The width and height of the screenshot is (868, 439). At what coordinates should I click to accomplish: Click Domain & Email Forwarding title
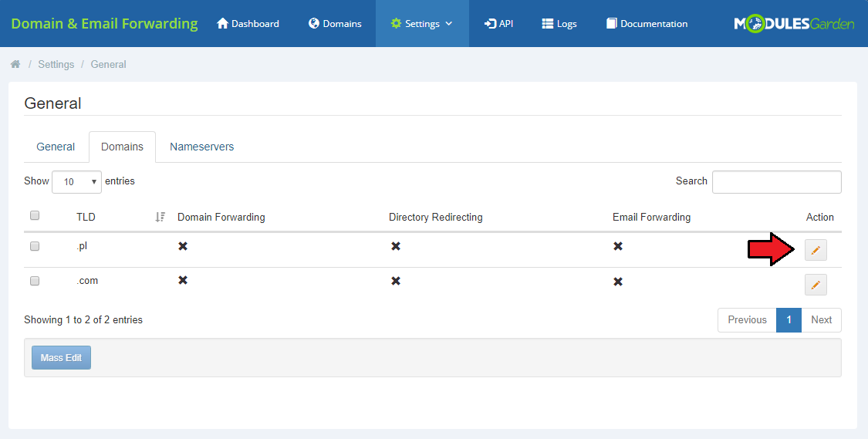105,24
